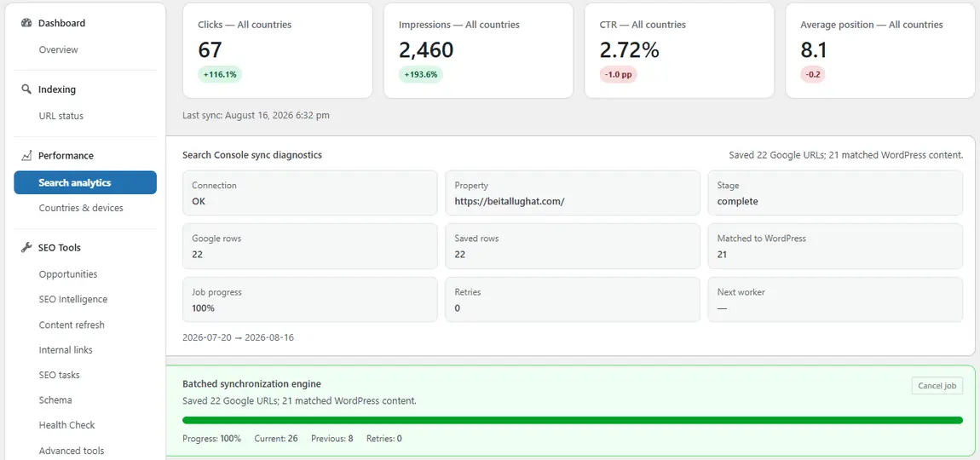Image resolution: width=980 pixels, height=460 pixels.
Task: Open the Schema page
Action: tap(55, 400)
